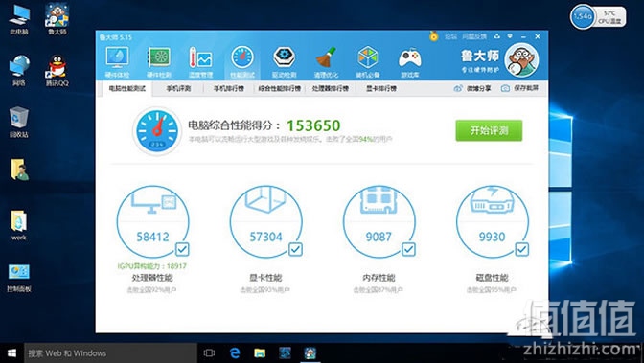Open the 驱动检测 driver detection icon
This screenshot has height=363, width=644.
click(284, 62)
